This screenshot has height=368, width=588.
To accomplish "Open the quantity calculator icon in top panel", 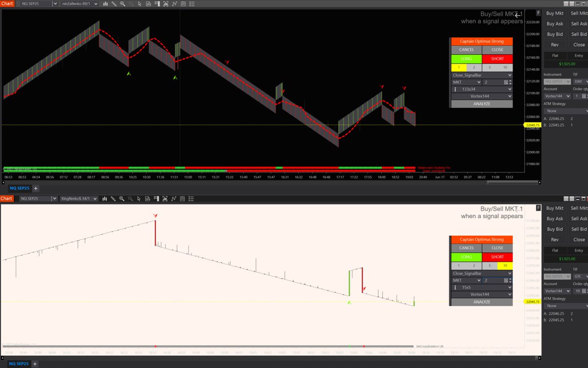I will 506,83.
